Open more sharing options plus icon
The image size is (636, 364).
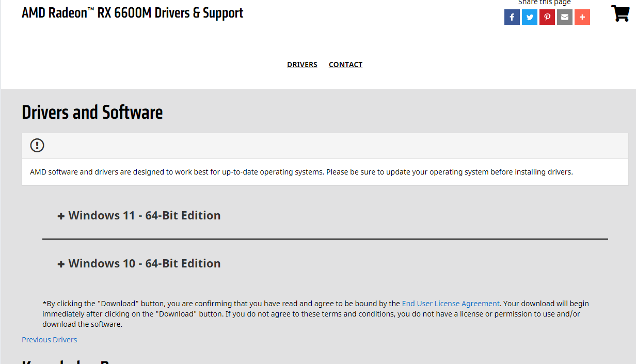click(582, 17)
